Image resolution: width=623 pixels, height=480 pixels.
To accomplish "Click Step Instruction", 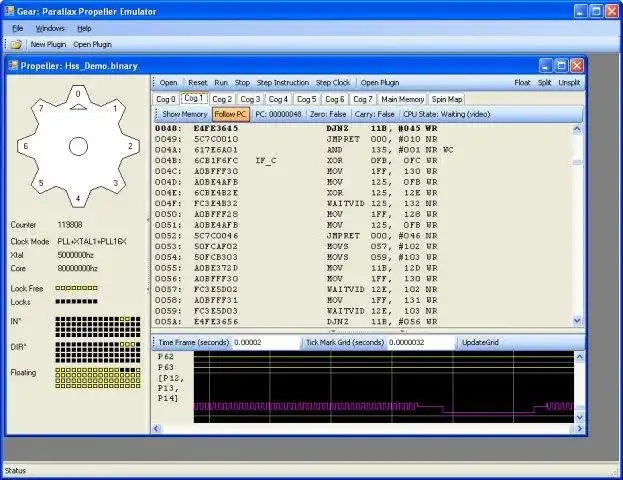I will (x=282, y=82).
